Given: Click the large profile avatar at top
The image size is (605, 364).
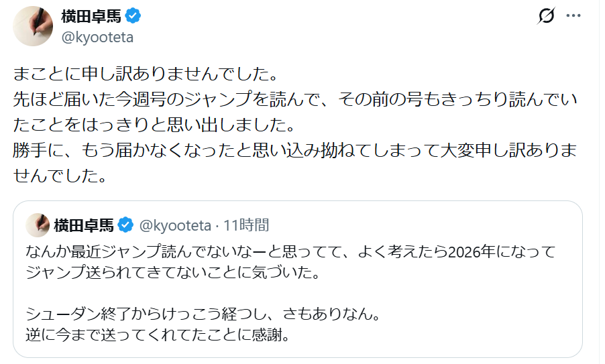Looking at the screenshot, I should (x=33, y=26).
